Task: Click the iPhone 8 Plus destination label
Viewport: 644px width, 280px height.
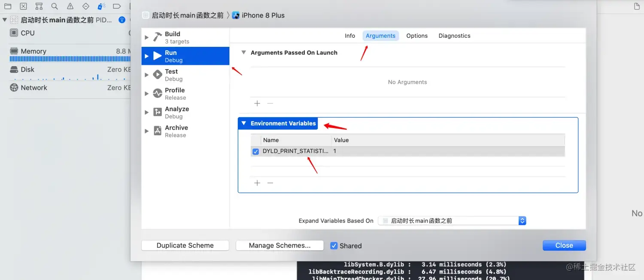Action: tap(263, 15)
